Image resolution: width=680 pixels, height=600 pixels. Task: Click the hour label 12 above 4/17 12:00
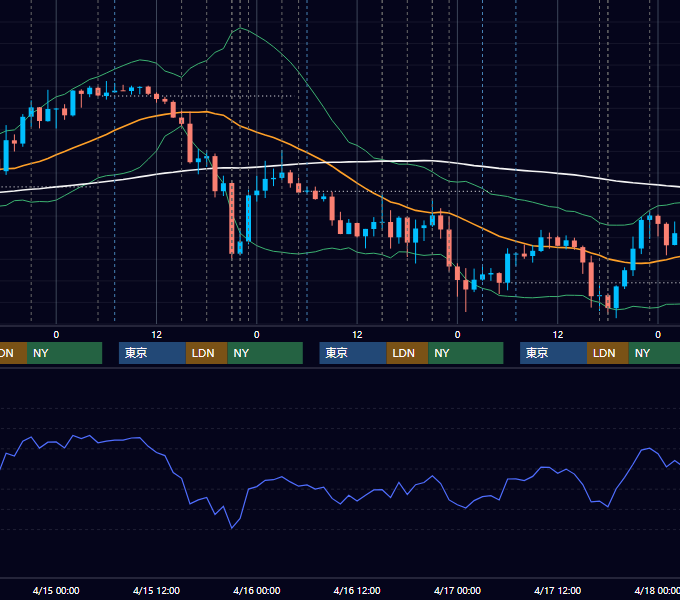558,335
